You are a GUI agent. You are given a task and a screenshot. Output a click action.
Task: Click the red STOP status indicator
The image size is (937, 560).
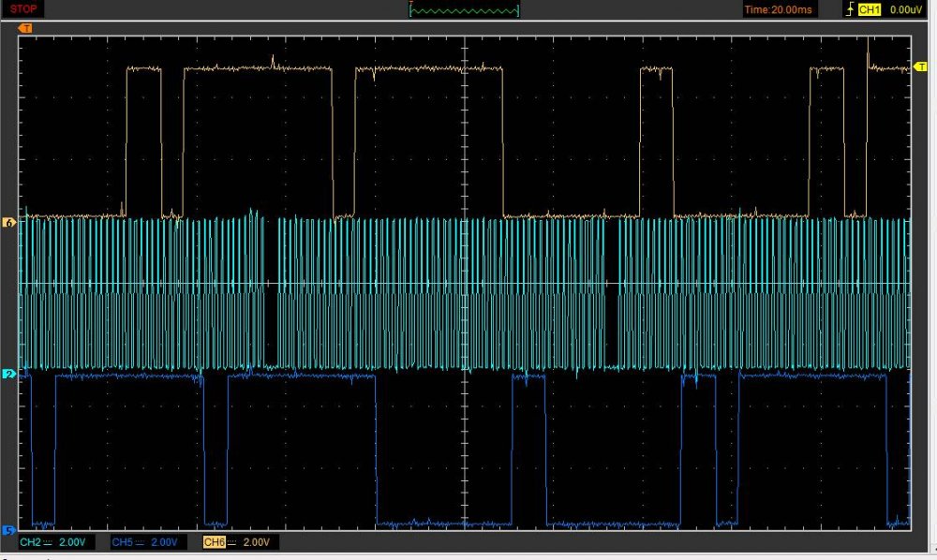point(24,8)
